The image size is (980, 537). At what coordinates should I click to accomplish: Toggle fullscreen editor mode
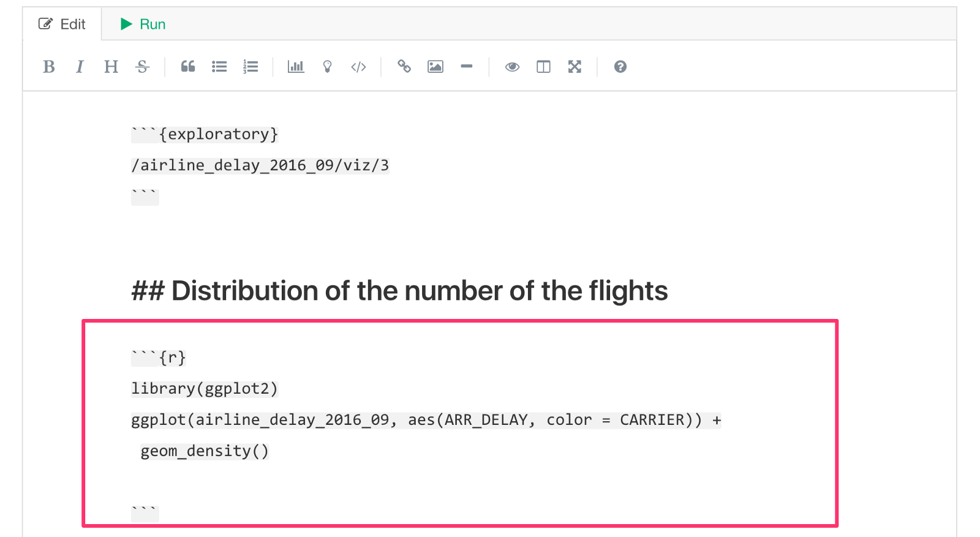(575, 67)
